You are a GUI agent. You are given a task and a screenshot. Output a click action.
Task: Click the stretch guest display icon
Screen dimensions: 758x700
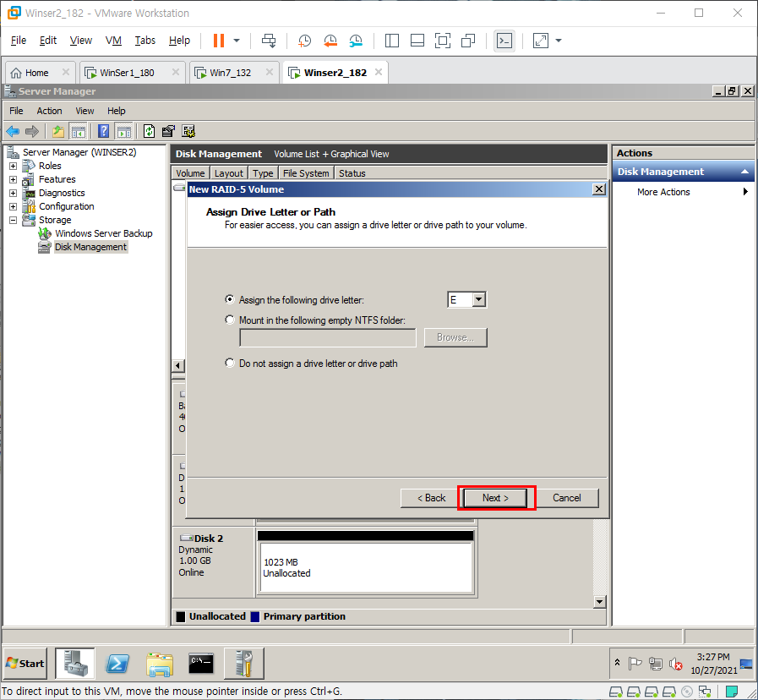[541, 41]
